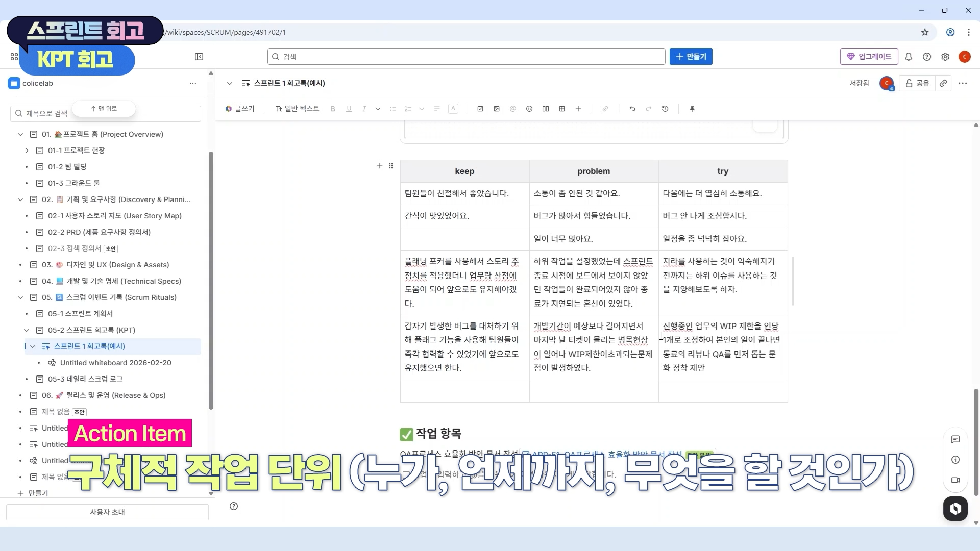Insert a table using toolbar icon
Screen dimensions: 980x551
tap(562, 109)
